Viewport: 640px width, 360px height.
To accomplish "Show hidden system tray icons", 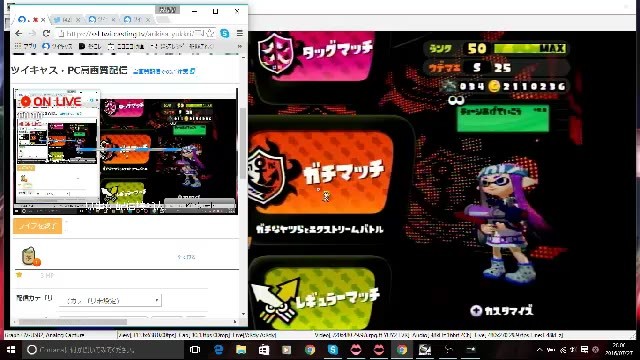I will click(540, 349).
